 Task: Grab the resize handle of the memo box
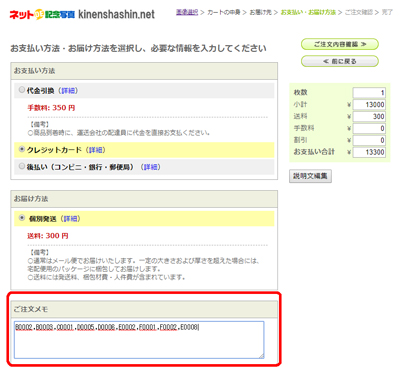click(261, 356)
